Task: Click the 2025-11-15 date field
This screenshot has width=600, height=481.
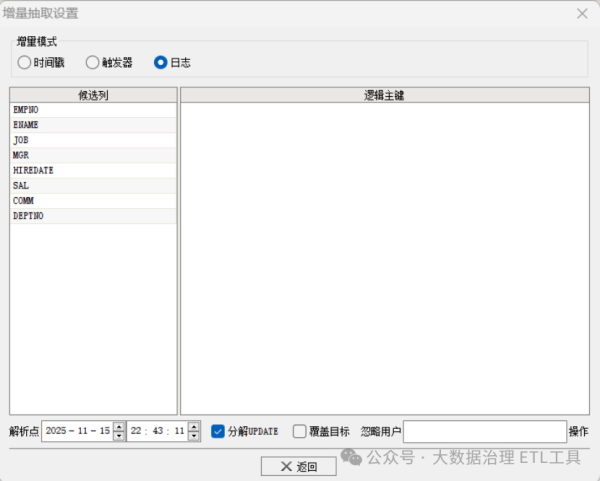Action: (x=78, y=431)
